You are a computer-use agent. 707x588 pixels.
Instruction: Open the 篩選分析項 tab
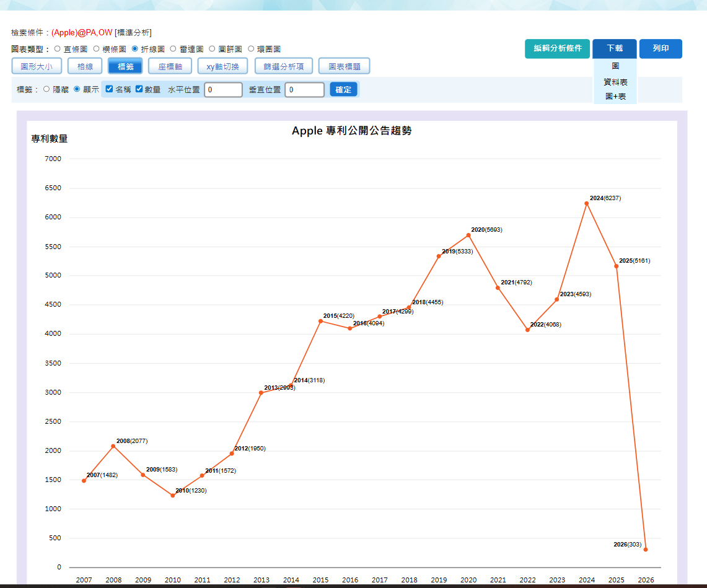pos(284,66)
